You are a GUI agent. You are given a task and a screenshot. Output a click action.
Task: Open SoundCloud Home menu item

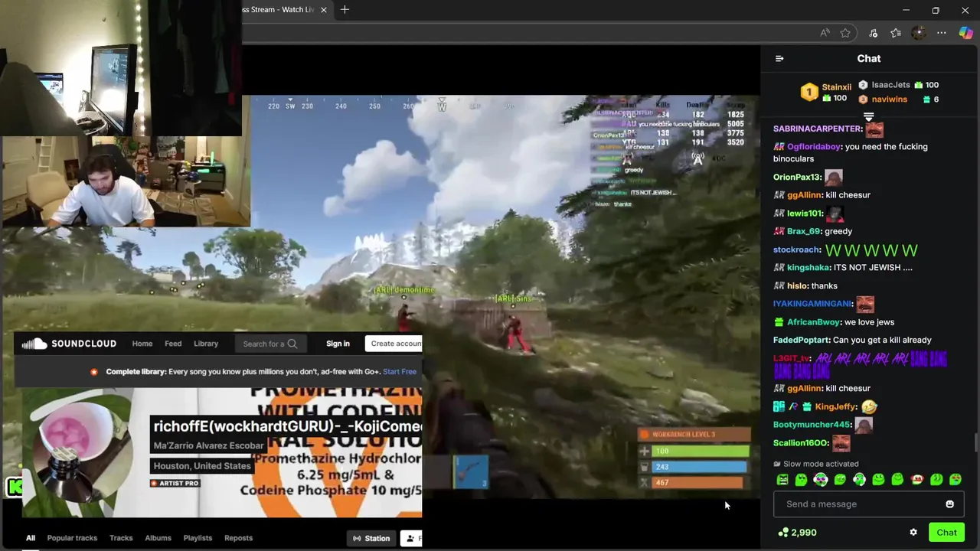tap(142, 344)
